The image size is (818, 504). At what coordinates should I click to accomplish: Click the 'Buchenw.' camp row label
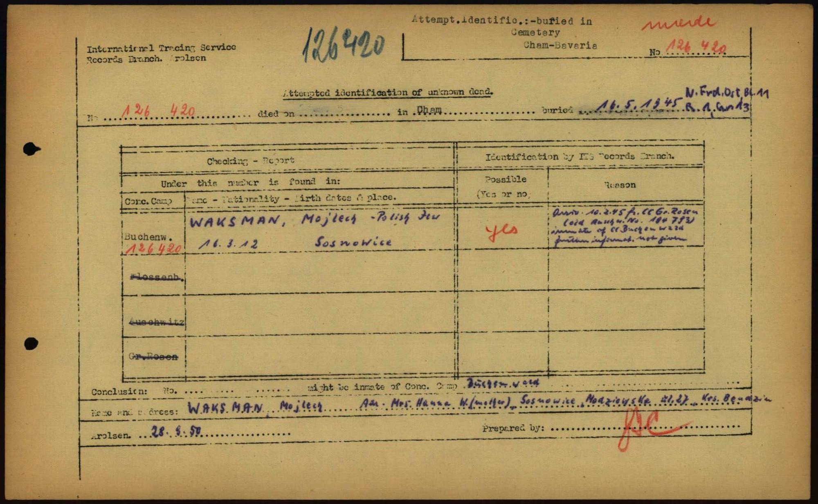[148, 237]
